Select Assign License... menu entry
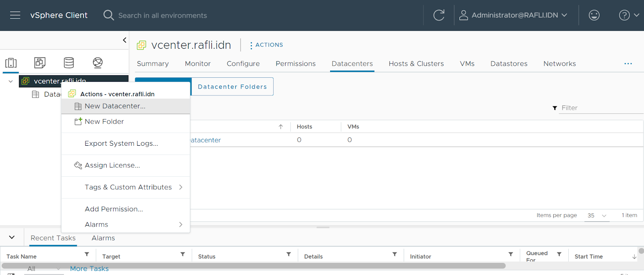The height and width of the screenshot is (275, 644). [126, 165]
